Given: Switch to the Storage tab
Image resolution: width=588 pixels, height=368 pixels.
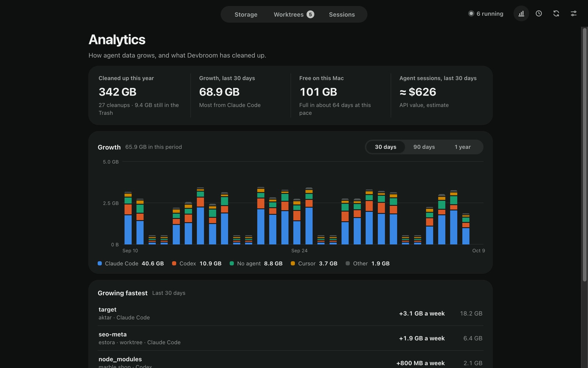Looking at the screenshot, I should (246, 14).
